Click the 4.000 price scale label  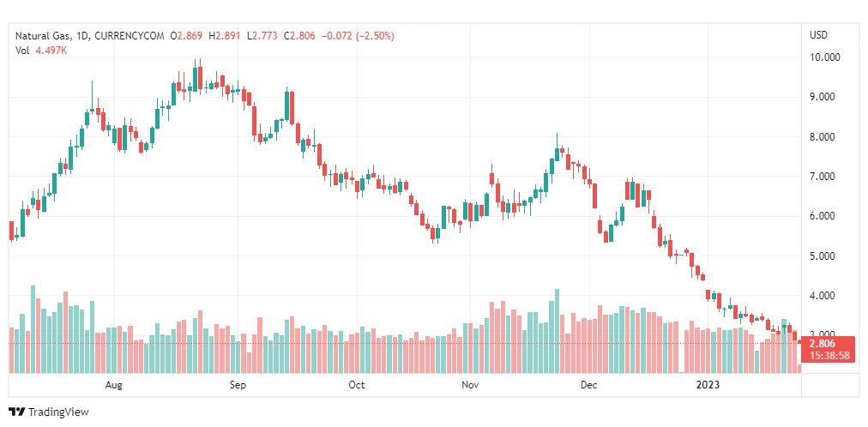(x=824, y=296)
